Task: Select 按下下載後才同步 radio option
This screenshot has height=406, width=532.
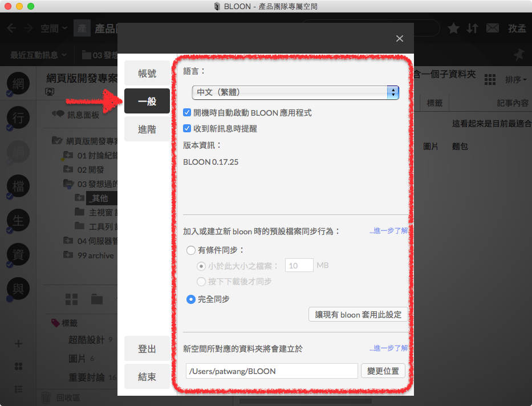Action: 201,282
